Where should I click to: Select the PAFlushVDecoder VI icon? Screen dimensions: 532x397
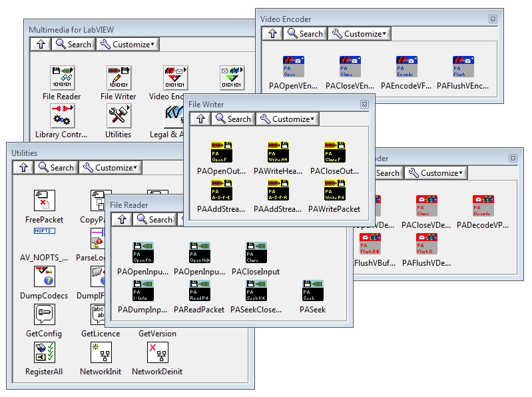click(427, 244)
